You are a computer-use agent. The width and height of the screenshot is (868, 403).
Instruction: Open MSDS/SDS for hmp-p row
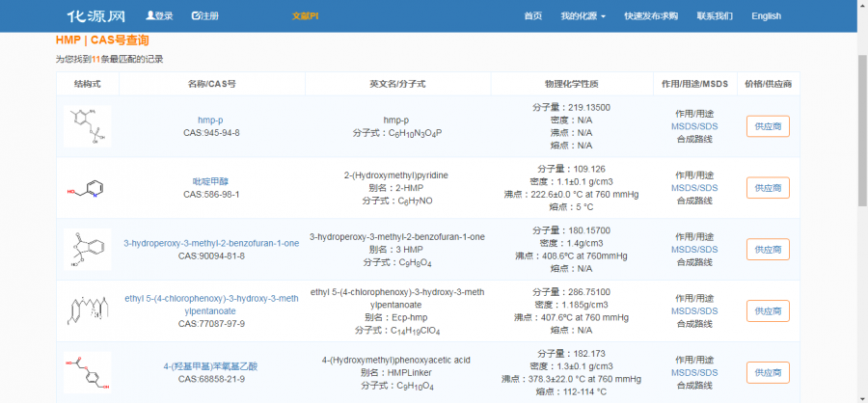click(x=694, y=126)
